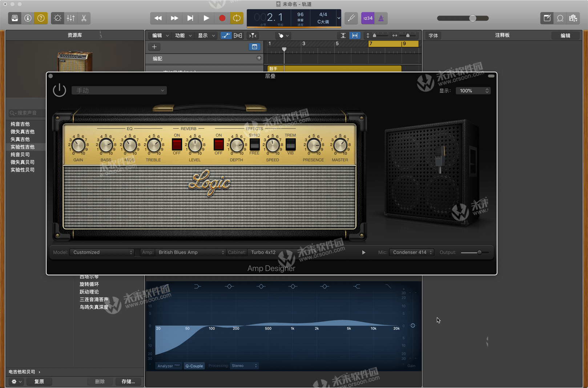This screenshot has width=588, height=388.
Task: Toggle Amp Designer plugin power button
Action: pos(60,90)
